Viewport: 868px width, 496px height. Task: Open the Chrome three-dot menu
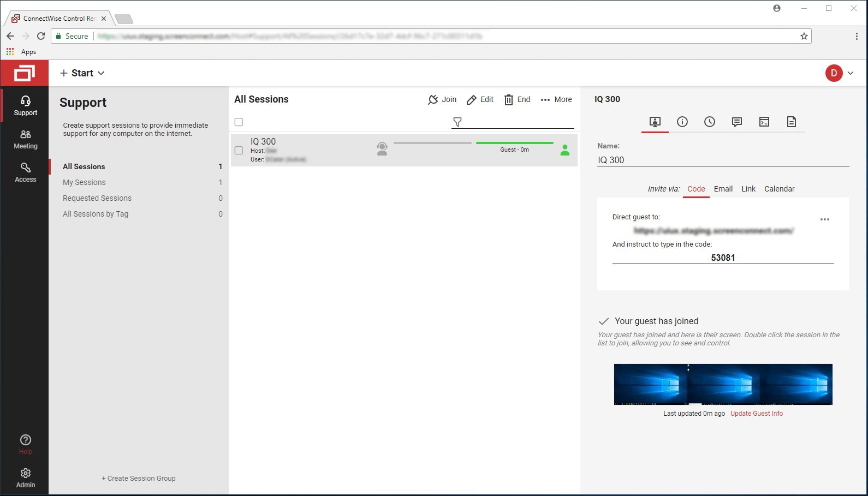(857, 36)
